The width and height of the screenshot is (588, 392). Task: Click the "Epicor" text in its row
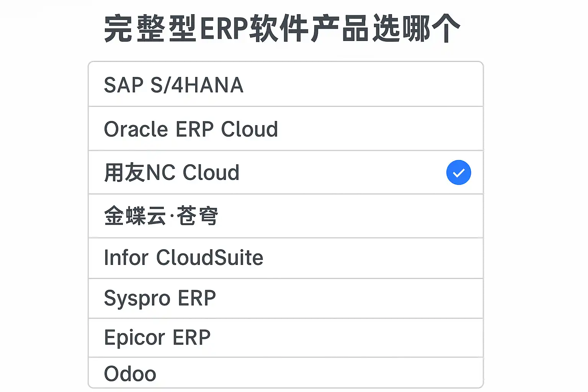(x=135, y=338)
